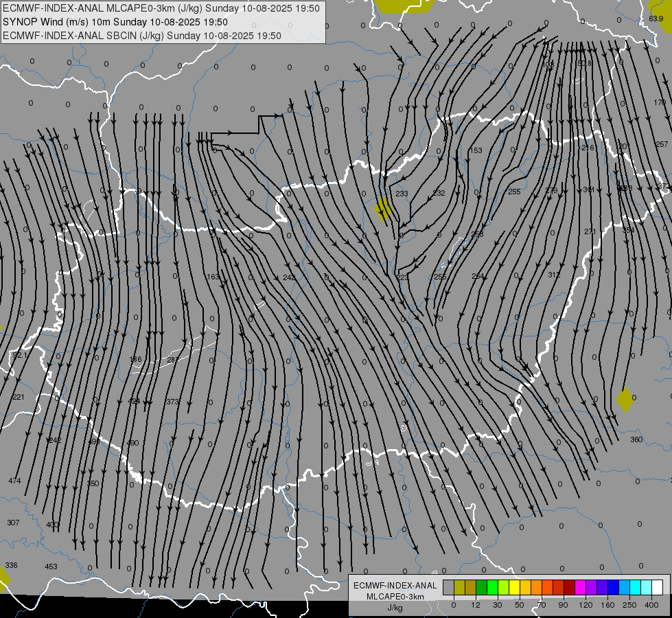Click the 312 value on the map
This screenshot has height=618, width=672.
(x=554, y=275)
